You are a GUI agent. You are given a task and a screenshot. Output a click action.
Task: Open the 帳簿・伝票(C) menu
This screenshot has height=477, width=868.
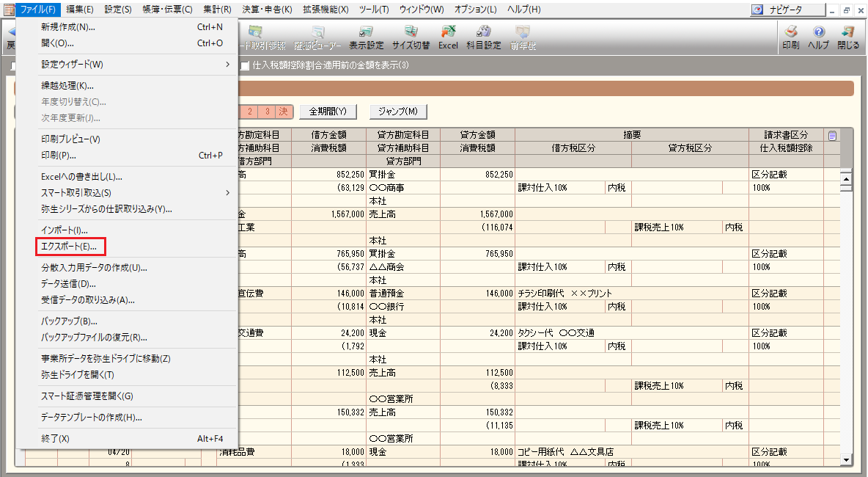(167, 10)
